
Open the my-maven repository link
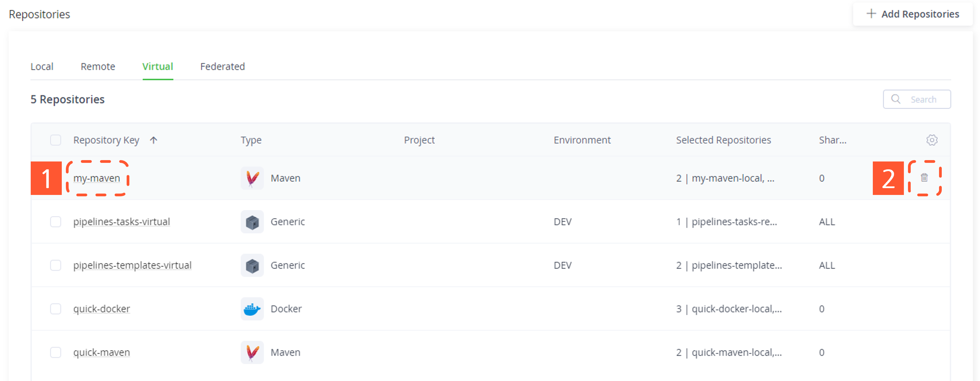(x=97, y=178)
